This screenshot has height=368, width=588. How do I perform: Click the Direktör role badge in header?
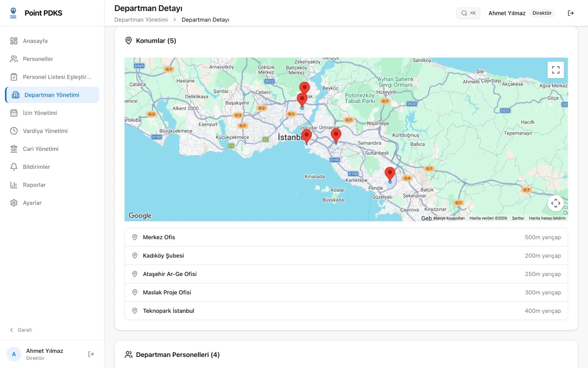point(542,13)
